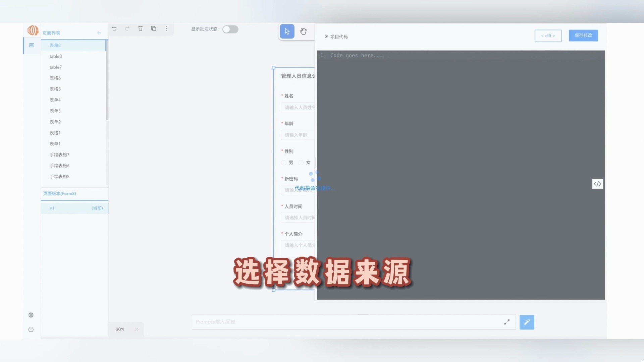Toggle the 显示批注状态 switch
Screen dimensions: 644x362
click(x=230, y=29)
